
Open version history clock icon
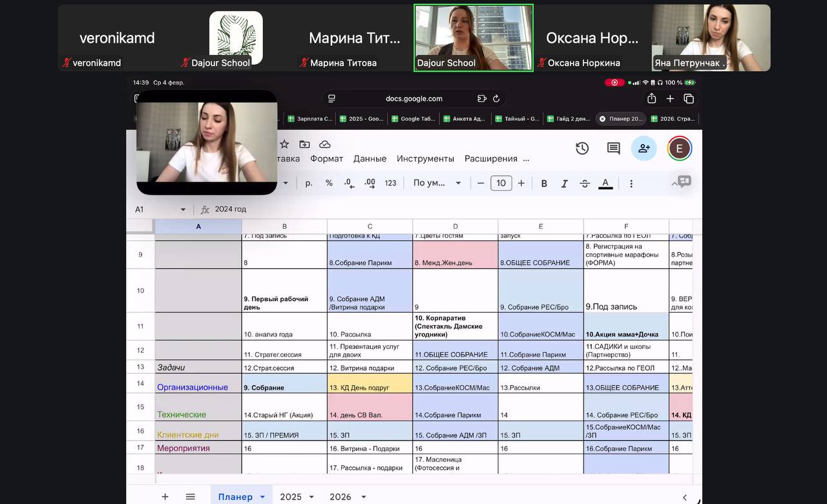[x=582, y=149]
